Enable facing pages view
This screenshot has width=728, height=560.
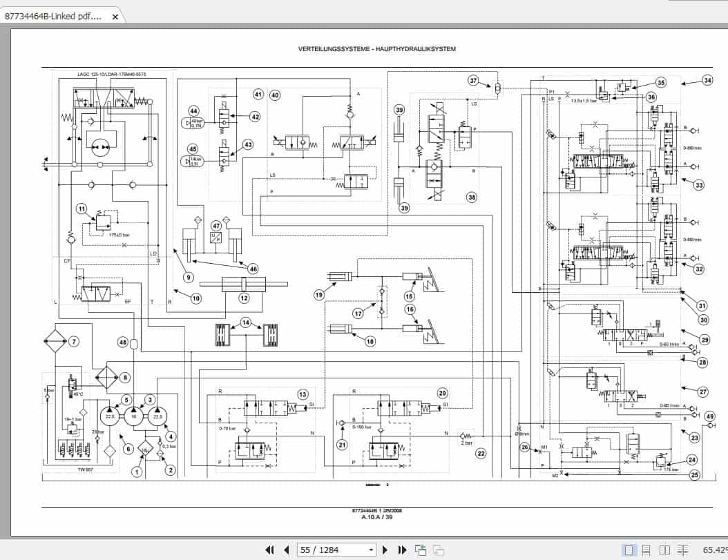[x=664, y=550]
